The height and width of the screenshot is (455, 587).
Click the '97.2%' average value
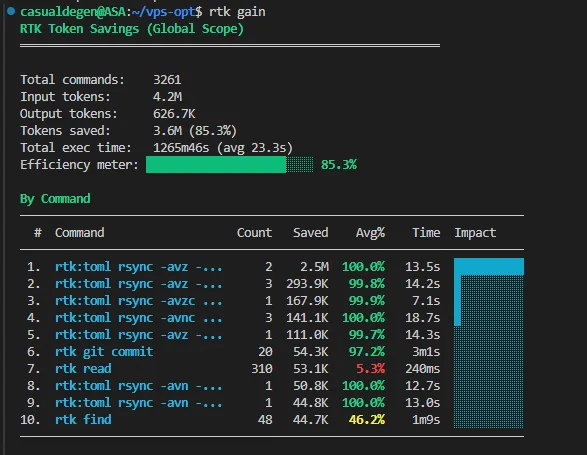click(x=367, y=352)
